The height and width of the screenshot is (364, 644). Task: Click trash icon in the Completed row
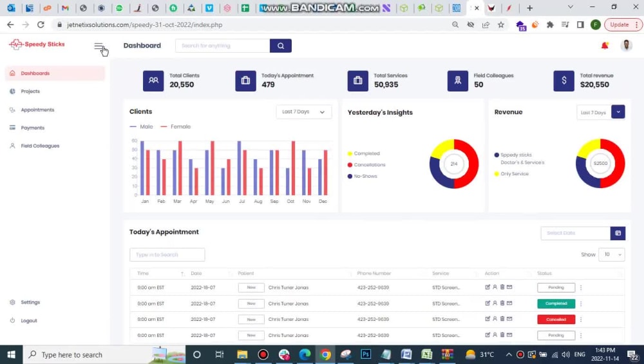[502, 303]
